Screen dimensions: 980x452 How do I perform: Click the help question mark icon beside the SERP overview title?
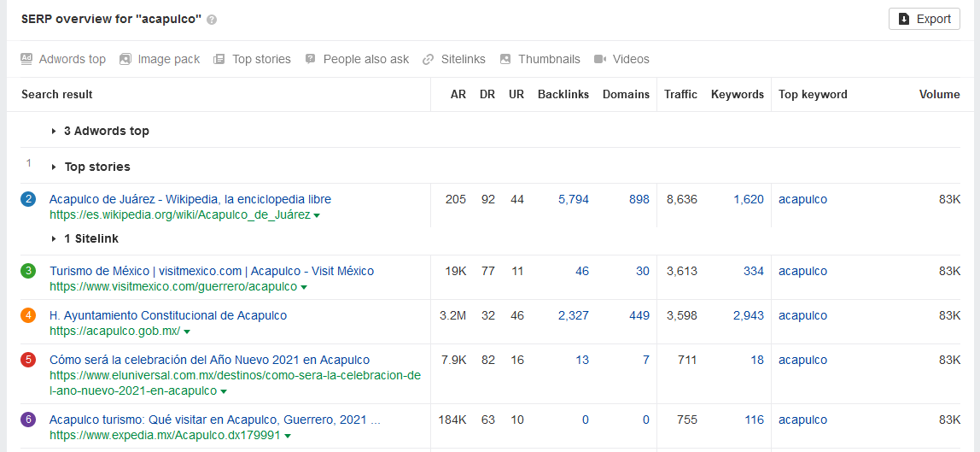click(x=212, y=20)
